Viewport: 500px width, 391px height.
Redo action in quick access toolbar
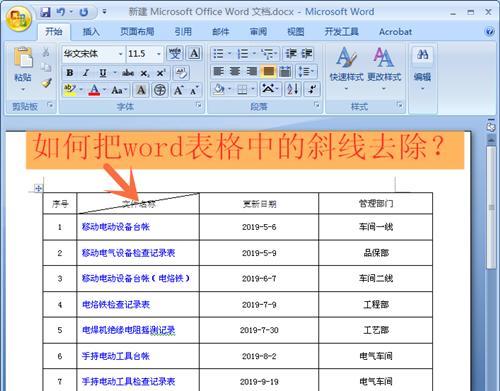[84, 12]
